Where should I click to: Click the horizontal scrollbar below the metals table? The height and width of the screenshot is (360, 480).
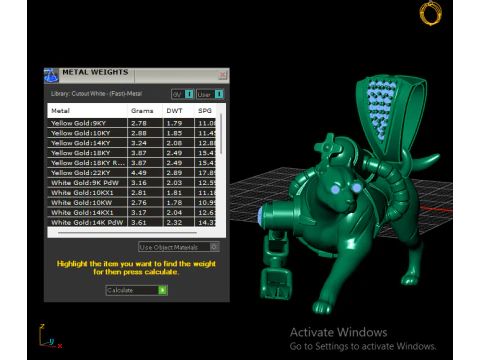click(127, 233)
